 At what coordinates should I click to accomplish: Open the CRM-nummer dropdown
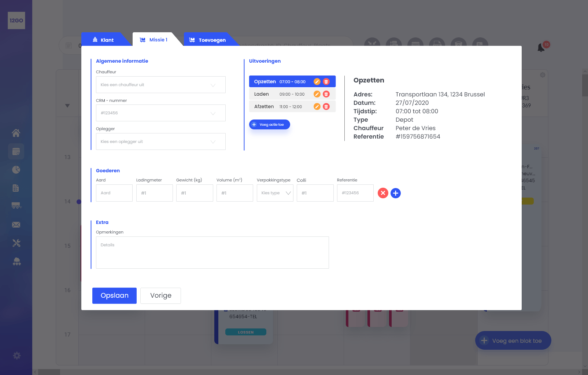point(160,113)
